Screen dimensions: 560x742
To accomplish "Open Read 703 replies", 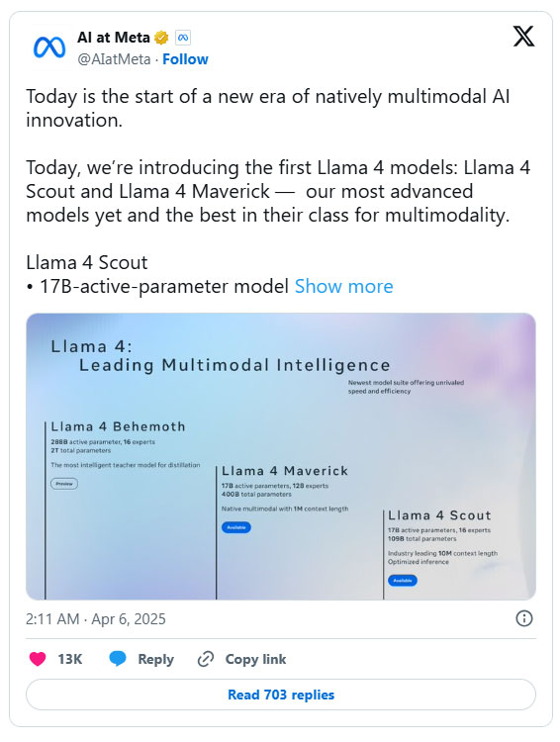I will (281, 695).
